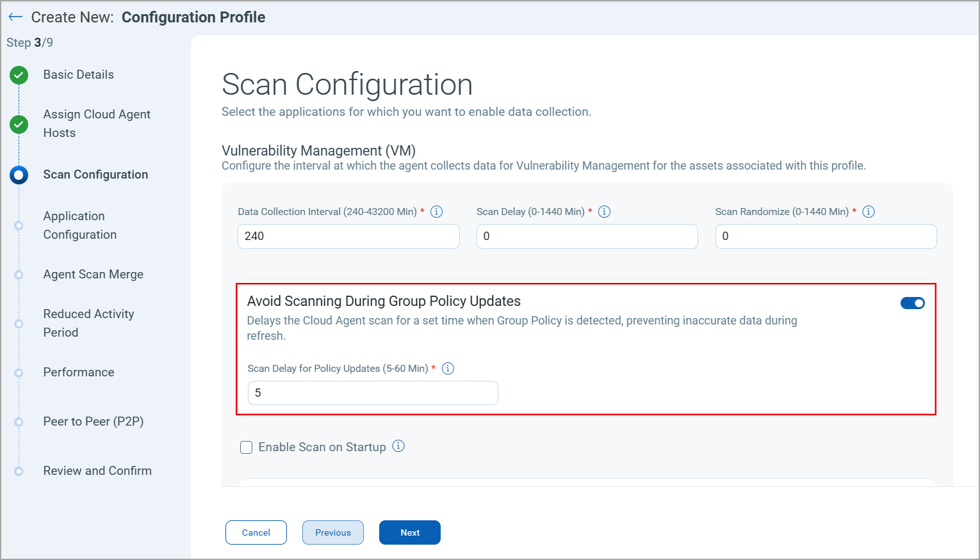Image resolution: width=980 pixels, height=560 pixels.
Task: Open the Agent Scan Merge step
Action: coord(94,275)
